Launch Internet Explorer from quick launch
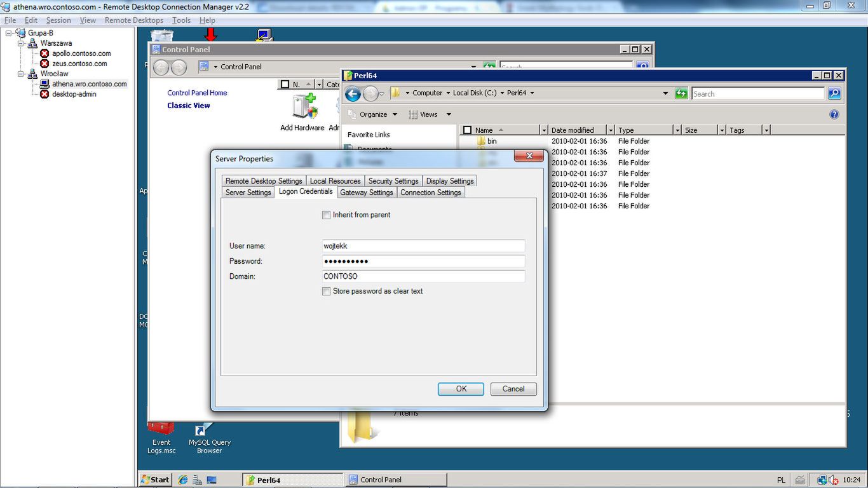The height and width of the screenshot is (488, 868). pyautogui.click(x=184, y=480)
